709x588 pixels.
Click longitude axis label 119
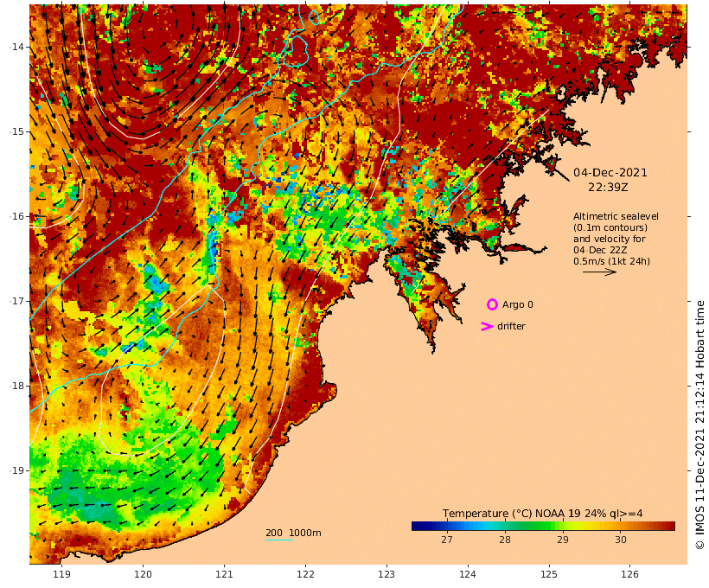(x=61, y=574)
